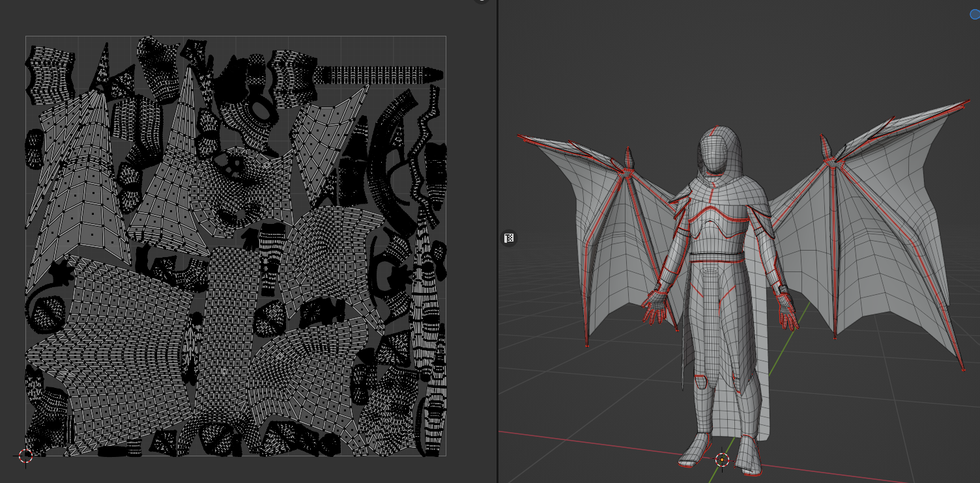
Task: Click the long horizontal UV strip island
Action: (379, 74)
